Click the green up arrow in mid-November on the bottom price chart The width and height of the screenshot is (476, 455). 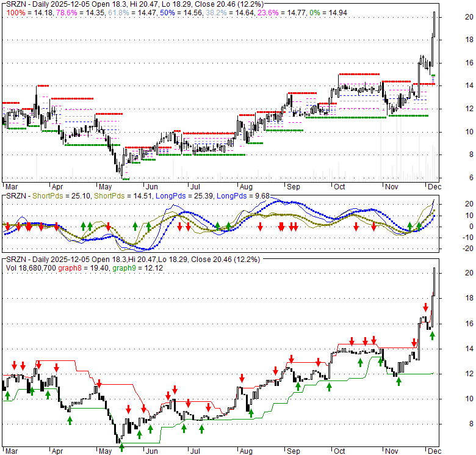398,382
